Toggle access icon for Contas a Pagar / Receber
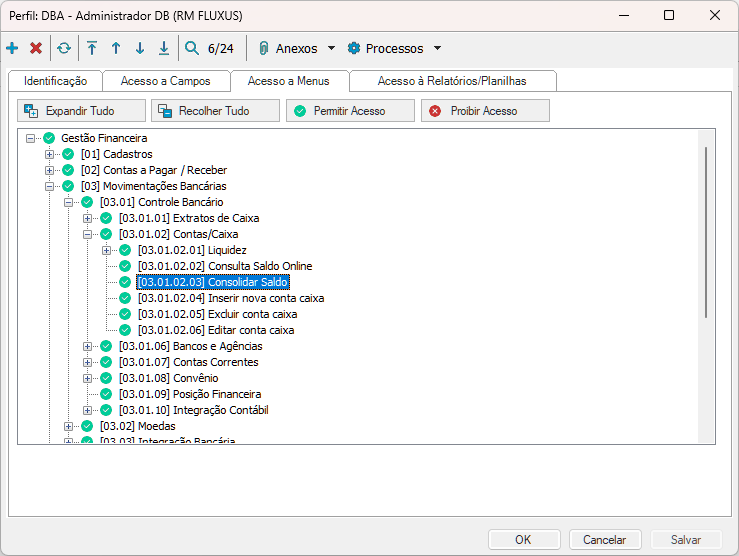 [68, 170]
